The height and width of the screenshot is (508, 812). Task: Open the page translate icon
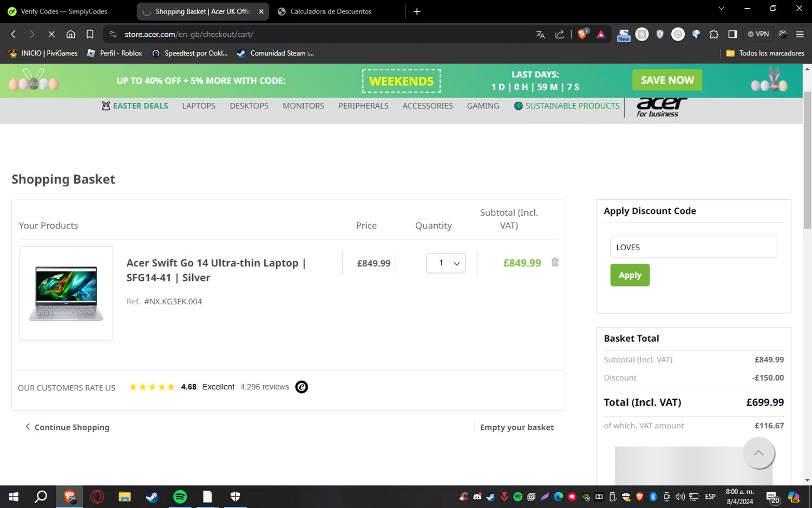point(540,34)
